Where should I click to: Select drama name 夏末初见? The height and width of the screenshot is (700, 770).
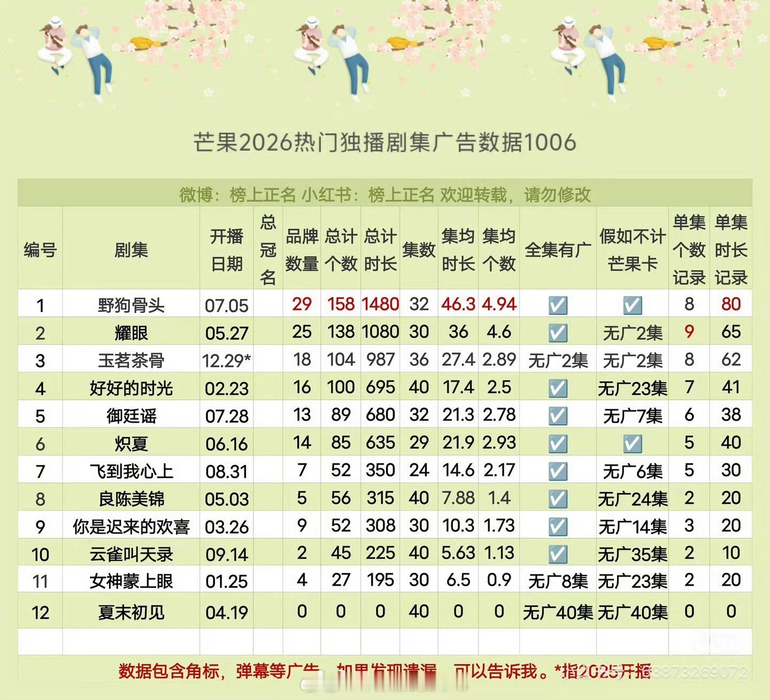(131, 612)
